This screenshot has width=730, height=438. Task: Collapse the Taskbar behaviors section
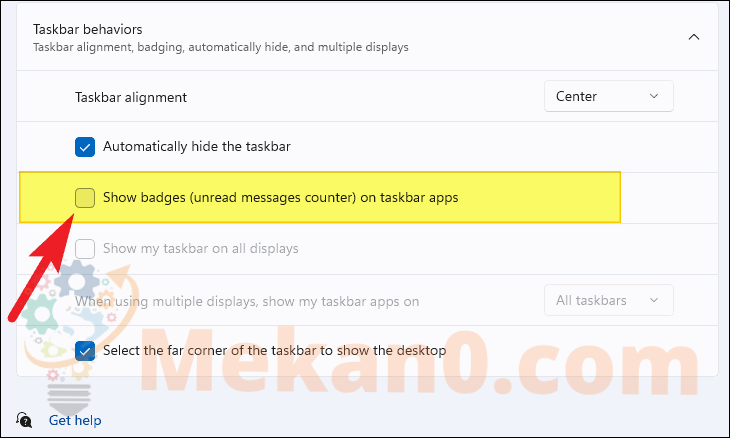pos(694,37)
